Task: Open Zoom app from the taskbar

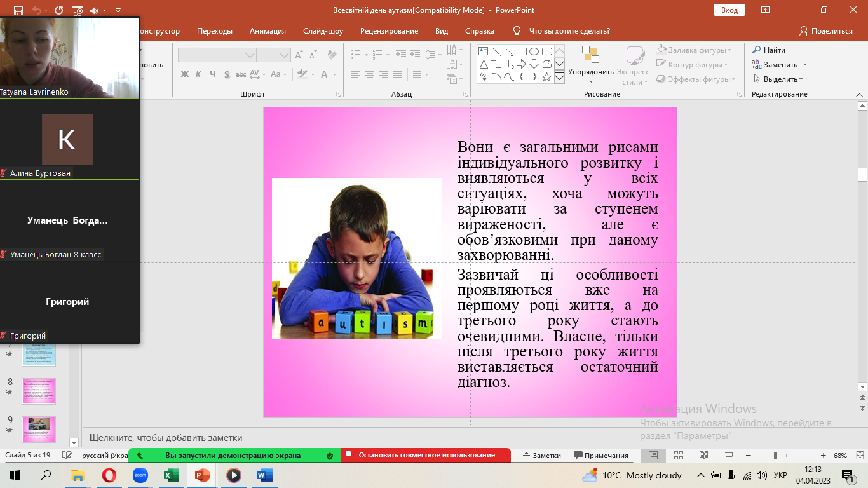Action: tap(140, 475)
